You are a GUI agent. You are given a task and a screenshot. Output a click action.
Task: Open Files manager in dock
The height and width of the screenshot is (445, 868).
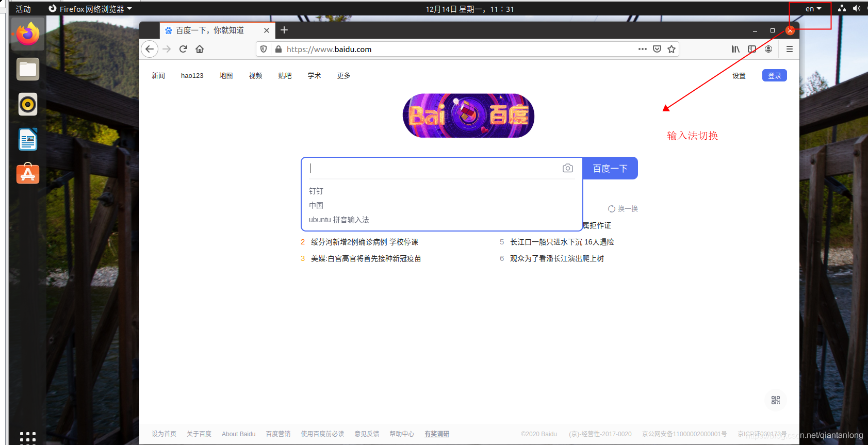(x=28, y=69)
